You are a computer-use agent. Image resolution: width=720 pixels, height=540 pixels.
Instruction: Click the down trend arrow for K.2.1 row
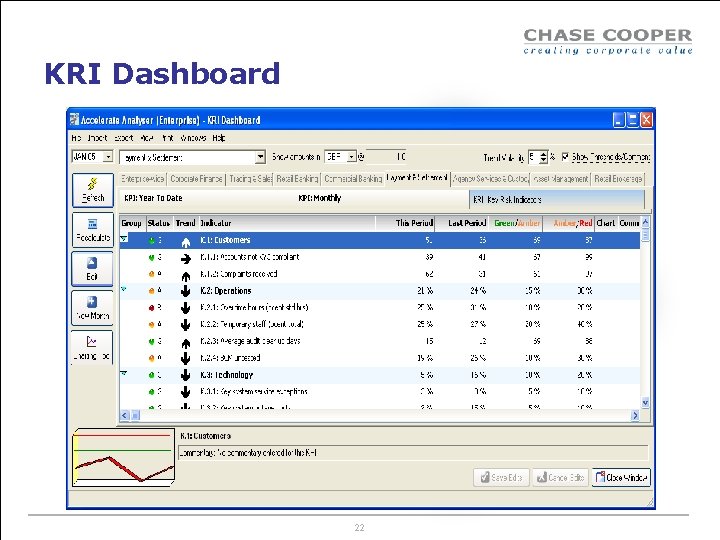(x=186, y=309)
